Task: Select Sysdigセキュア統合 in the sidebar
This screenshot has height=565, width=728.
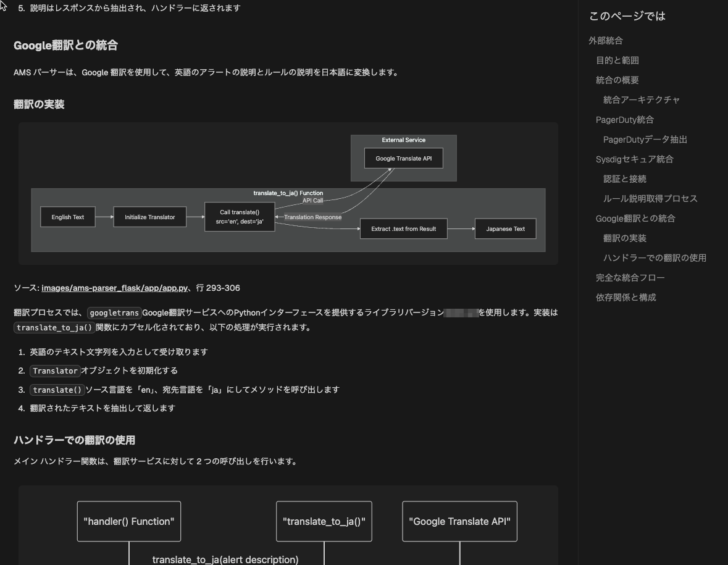Action: click(634, 159)
